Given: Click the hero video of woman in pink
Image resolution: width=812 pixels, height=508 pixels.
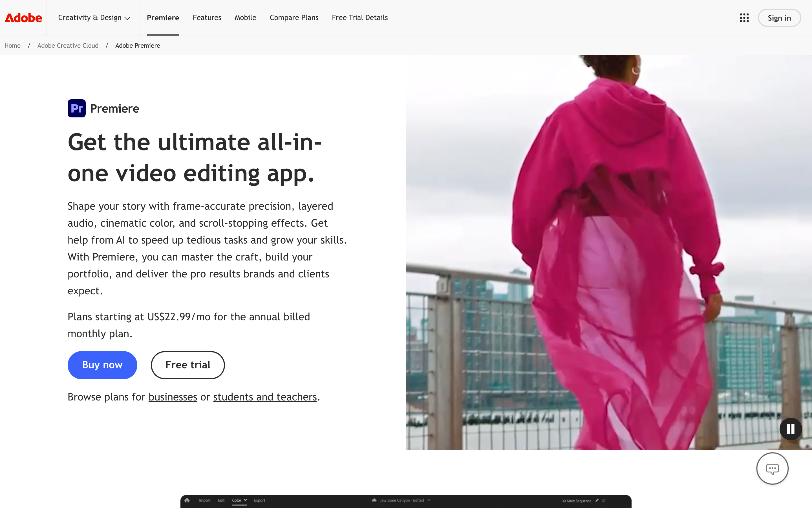Looking at the screenshot, I should (x=609, y=252).
